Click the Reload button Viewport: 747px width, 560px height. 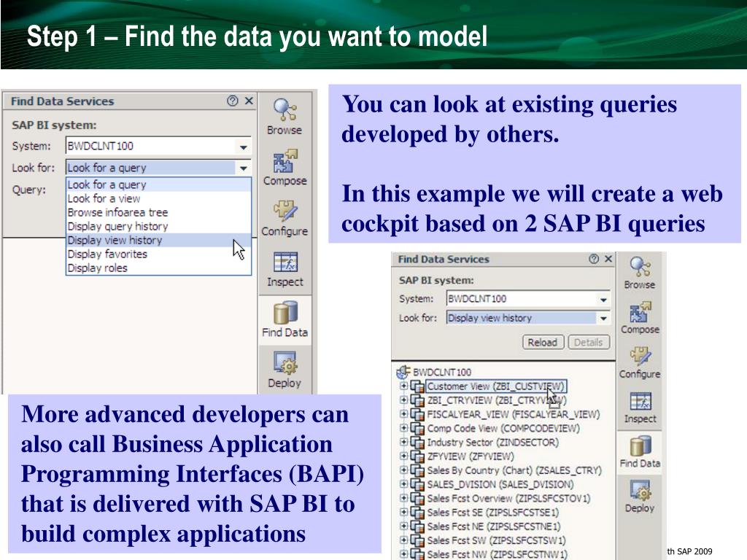543,343
